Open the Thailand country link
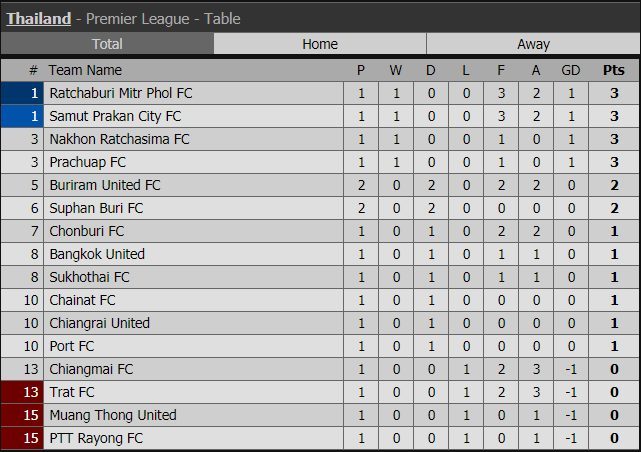This screenshot has height=452, width=641. pyautogui.click(x=39, y=18)
